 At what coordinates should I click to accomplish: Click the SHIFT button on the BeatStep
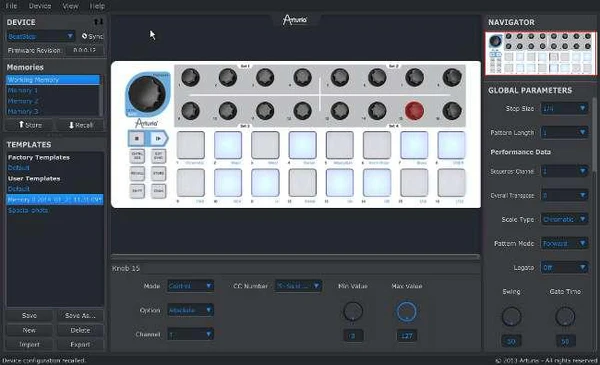tap(137, 191)
